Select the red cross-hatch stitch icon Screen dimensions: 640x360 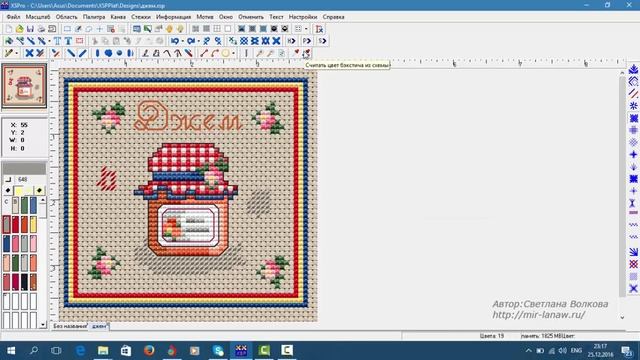633,264
